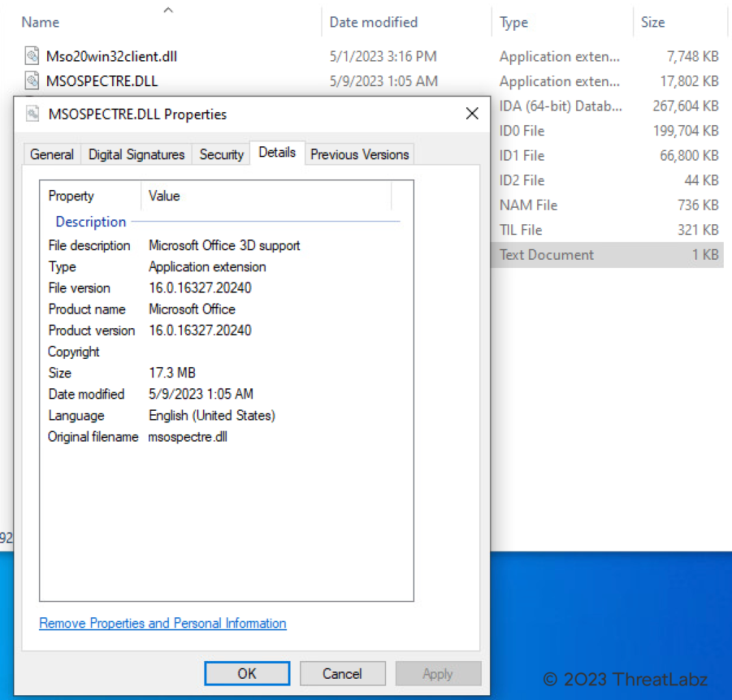
Task: Open the Digital Signatures tab
Action: 137,154
